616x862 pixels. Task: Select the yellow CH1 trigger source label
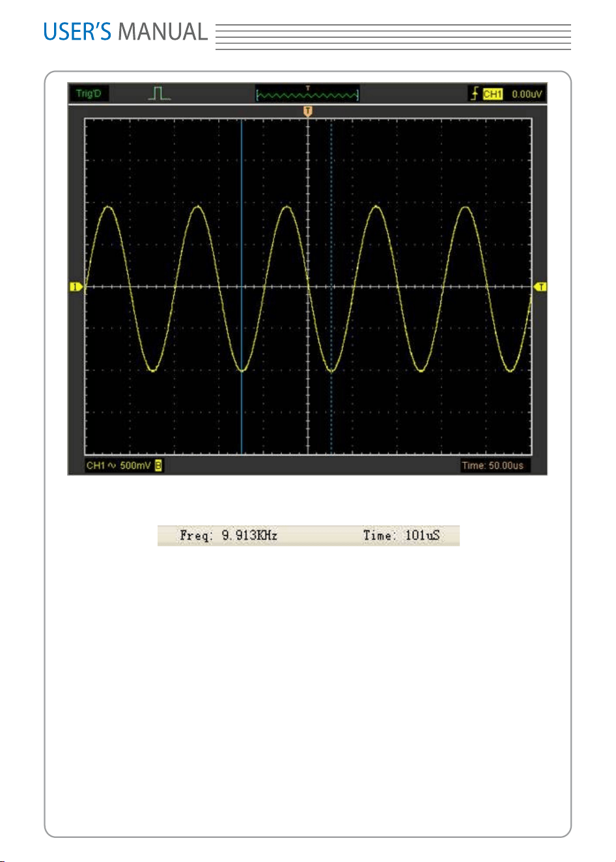pyautogui.click(x=493, y=94)
